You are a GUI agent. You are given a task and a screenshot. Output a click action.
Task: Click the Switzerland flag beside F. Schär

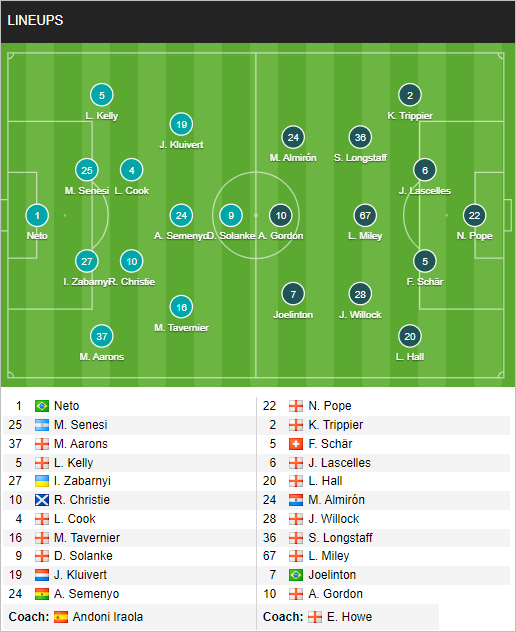click(x=296, y=444)
